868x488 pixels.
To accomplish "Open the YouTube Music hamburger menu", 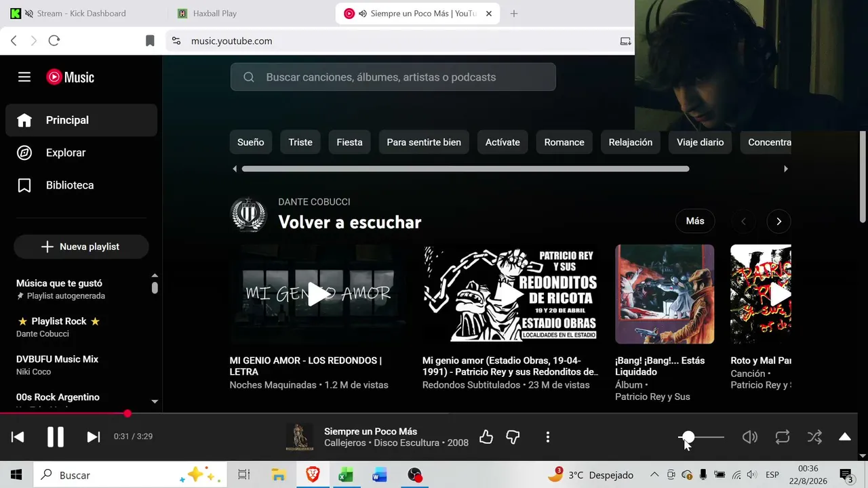I will [24, 77].
